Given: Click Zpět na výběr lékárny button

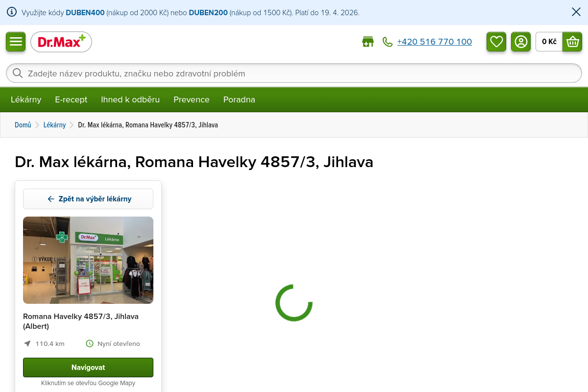Looking at the screenshot, I should (88, 199).
